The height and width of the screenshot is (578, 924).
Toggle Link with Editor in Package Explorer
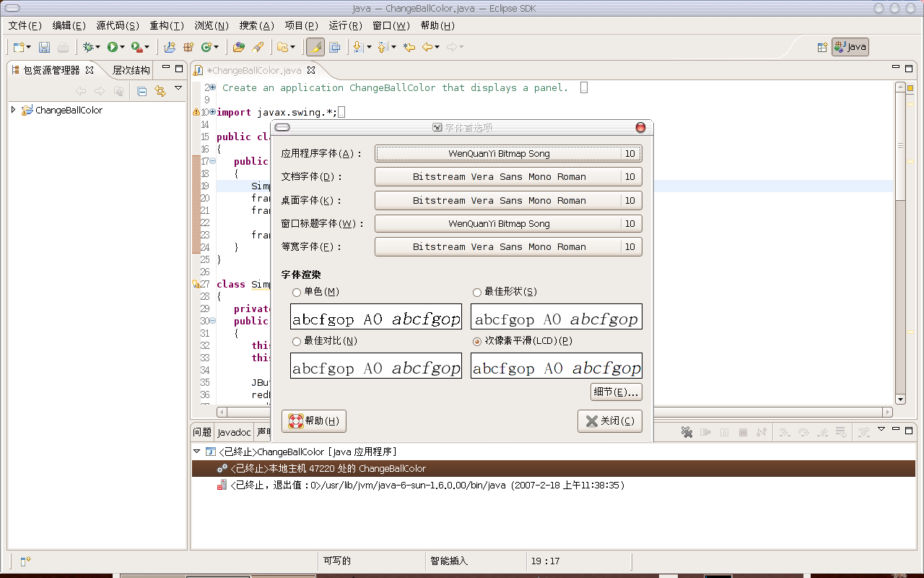[x=160, y=91]
